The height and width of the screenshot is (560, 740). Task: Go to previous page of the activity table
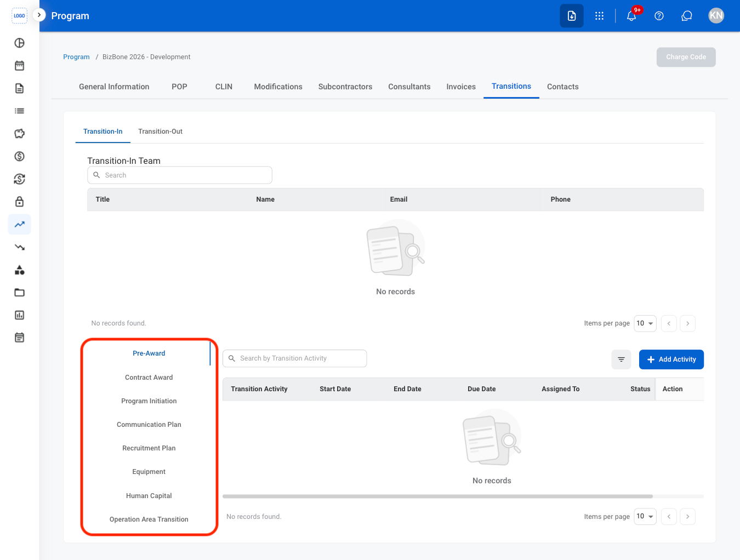[669, 516]
